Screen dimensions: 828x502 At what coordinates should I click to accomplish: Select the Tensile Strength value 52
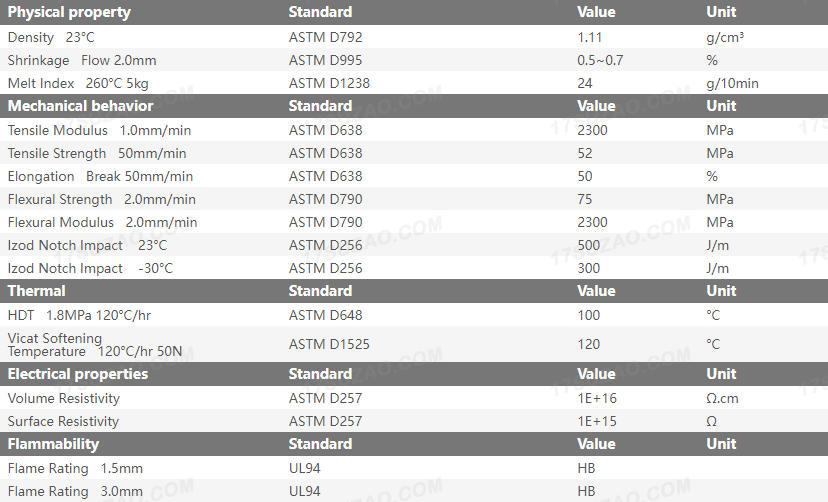click(x=585, y=153)
